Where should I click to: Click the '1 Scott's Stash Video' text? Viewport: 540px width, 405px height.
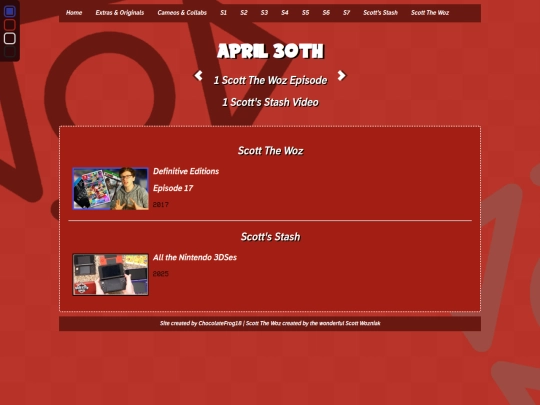click(270, 102)
